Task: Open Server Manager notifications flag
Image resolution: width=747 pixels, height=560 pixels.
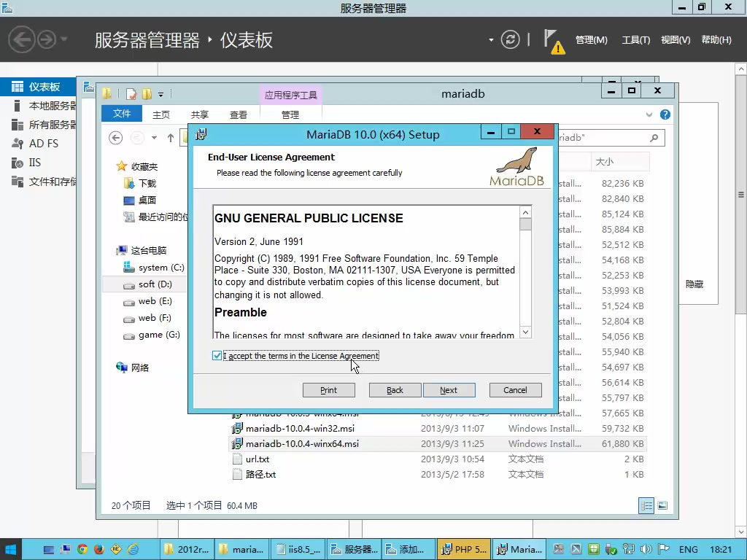Action: tap(554, 41)
